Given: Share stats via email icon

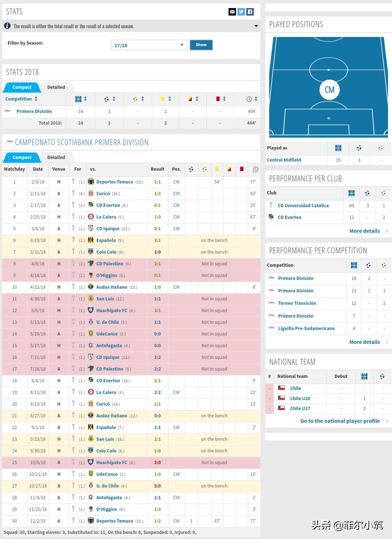Looking at the screenshot, I should tap(232, 12).
